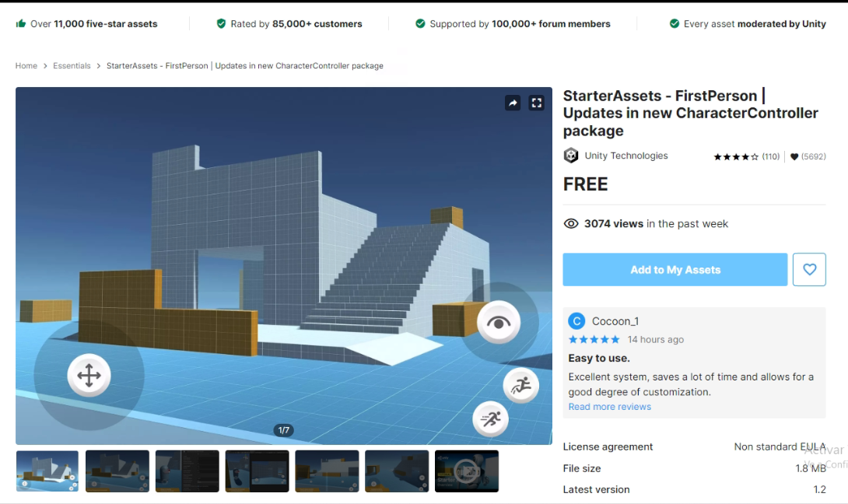
Task: Select the fourth preview thumbnail
Action: pyautogui.click(x=257, y=471)
